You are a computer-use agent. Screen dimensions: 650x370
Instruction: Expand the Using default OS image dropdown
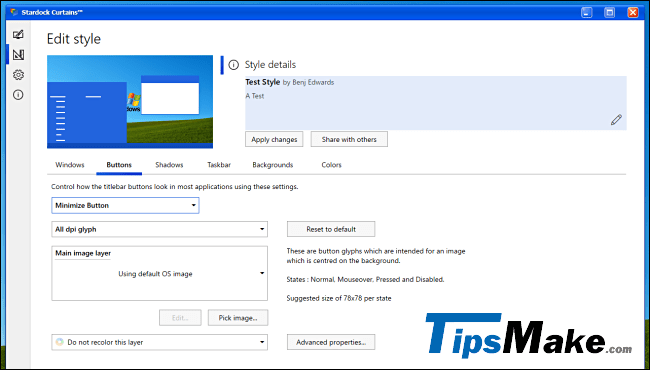click(160, 273)
